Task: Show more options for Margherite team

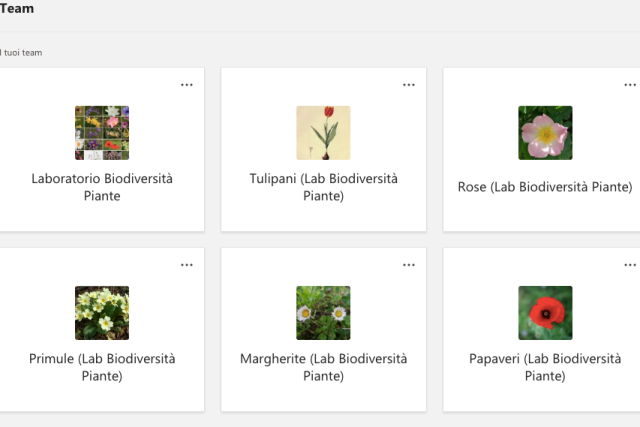Action: (409, 265)
